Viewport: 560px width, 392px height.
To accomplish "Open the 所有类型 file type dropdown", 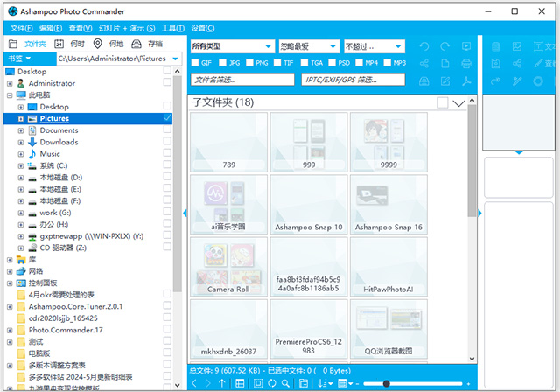I will [233, 46].
